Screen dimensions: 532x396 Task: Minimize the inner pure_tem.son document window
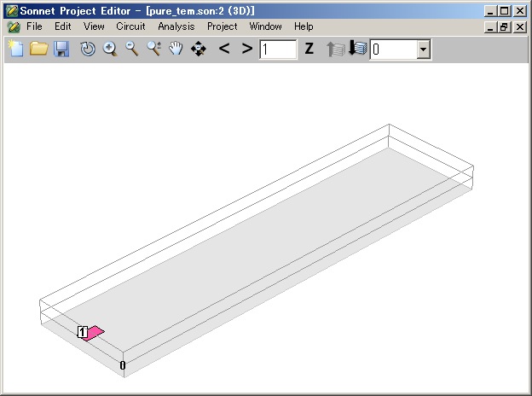pyautogui.click(x=489, y=26)
